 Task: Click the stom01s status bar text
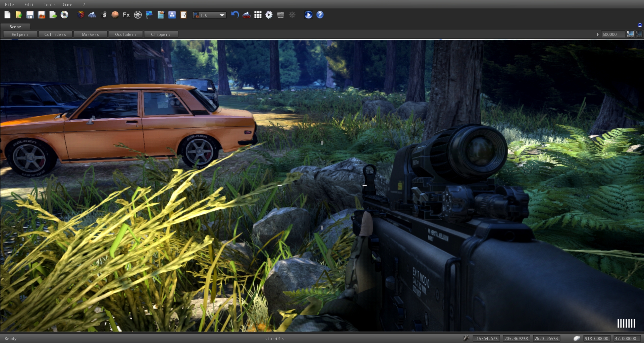(x=274, y=338)
